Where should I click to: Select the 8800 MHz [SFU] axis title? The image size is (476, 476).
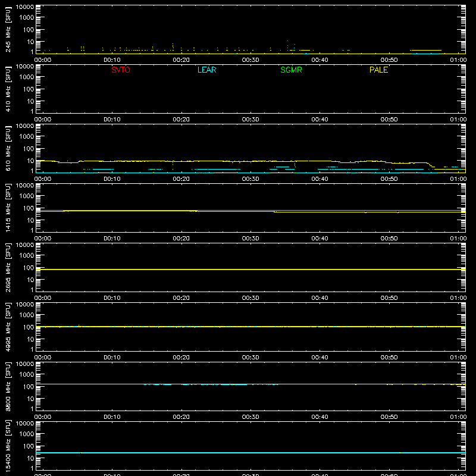(x=8, y=386)
